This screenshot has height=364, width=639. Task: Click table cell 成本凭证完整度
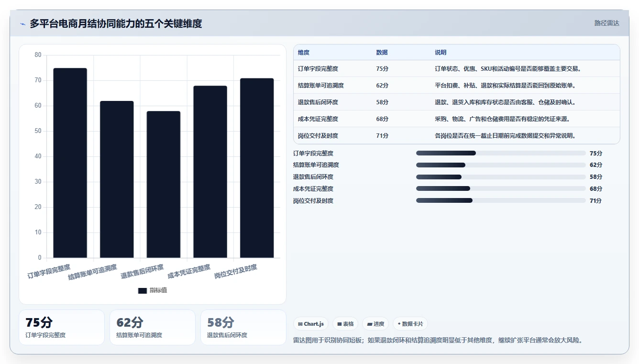[x=318, y=119]
